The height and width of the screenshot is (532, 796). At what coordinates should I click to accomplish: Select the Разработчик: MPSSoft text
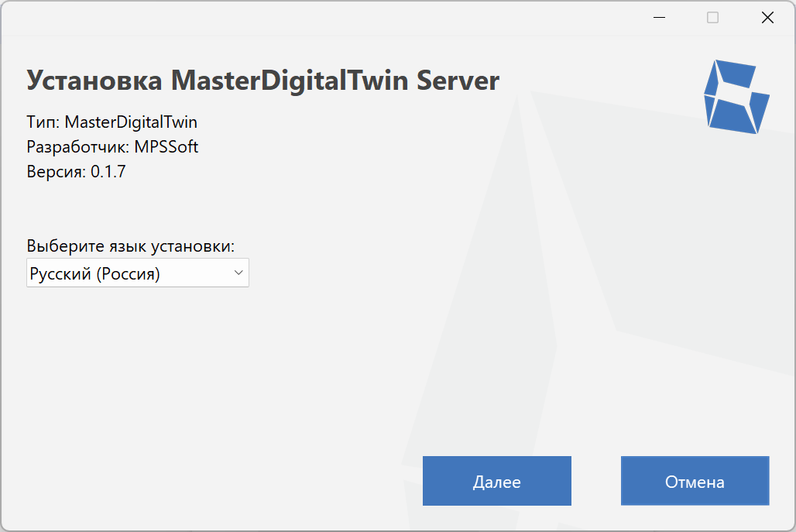click(112, 146)
